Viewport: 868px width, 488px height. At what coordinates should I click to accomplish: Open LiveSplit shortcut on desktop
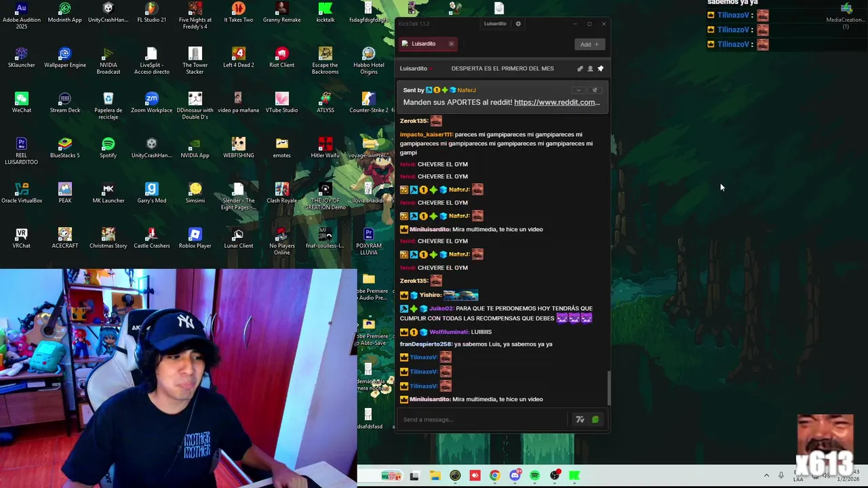151,60
